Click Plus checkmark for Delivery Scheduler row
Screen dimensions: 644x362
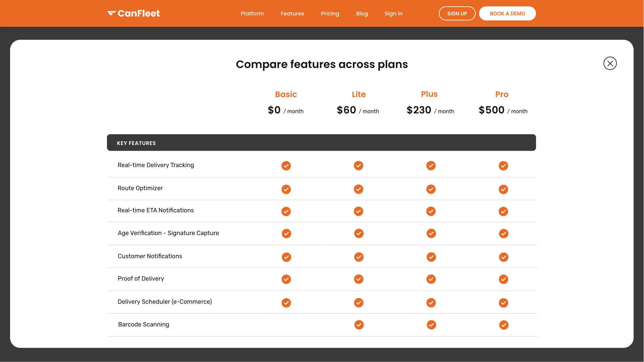(x=431, y=303)
